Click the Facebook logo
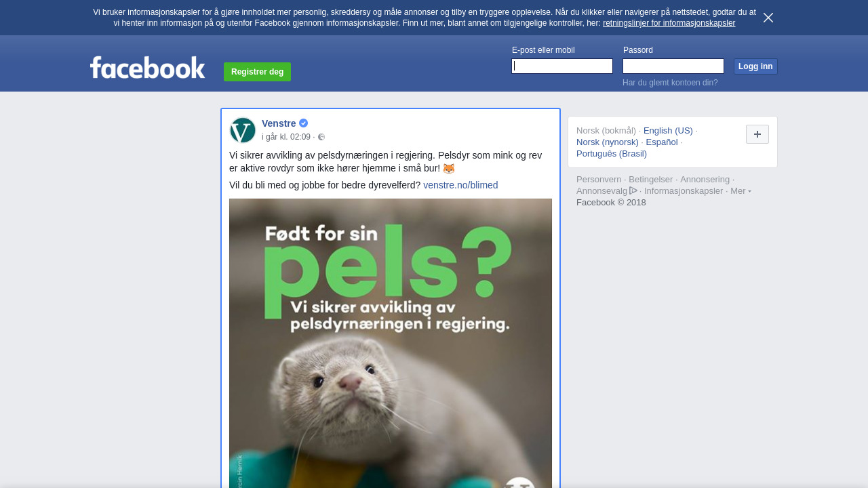Viewport: 868px width, 488px height. click(x=147, y=68)
